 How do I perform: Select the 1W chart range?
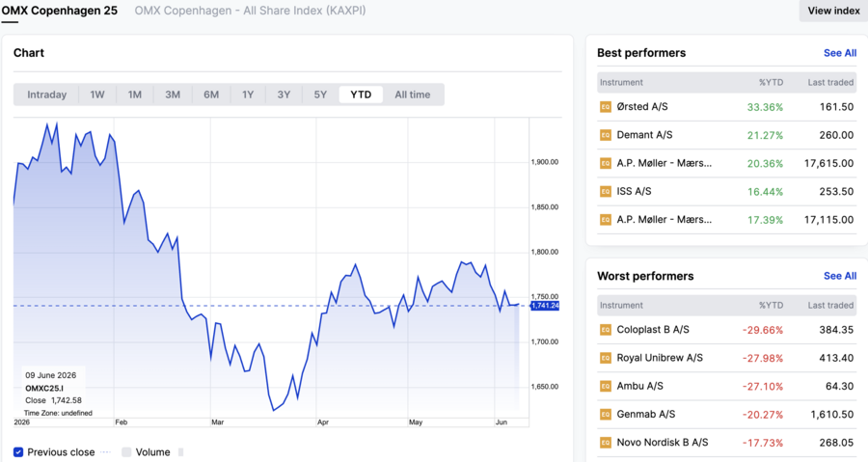coord(97,95)
